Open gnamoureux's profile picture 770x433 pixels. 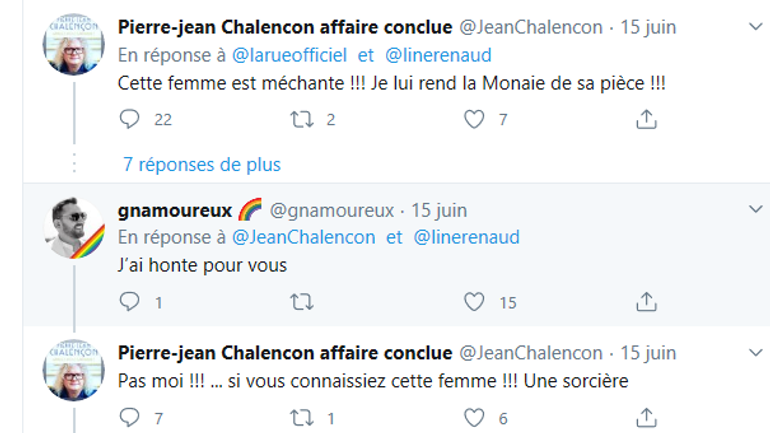pyautogui.click(x=74, y=231)
